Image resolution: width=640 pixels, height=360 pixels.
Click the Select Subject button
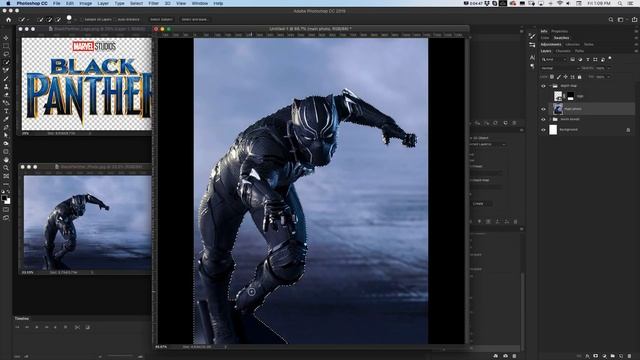161,19
